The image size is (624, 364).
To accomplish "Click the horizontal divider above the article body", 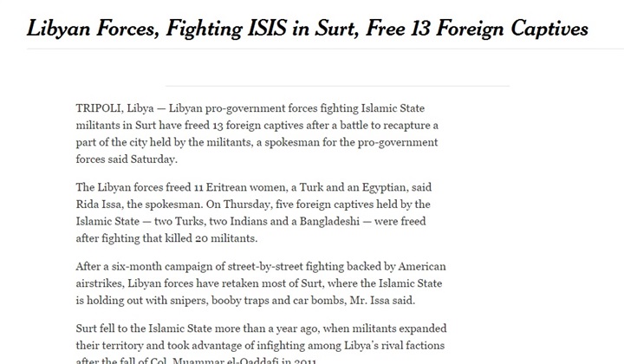I will [337, 86].
